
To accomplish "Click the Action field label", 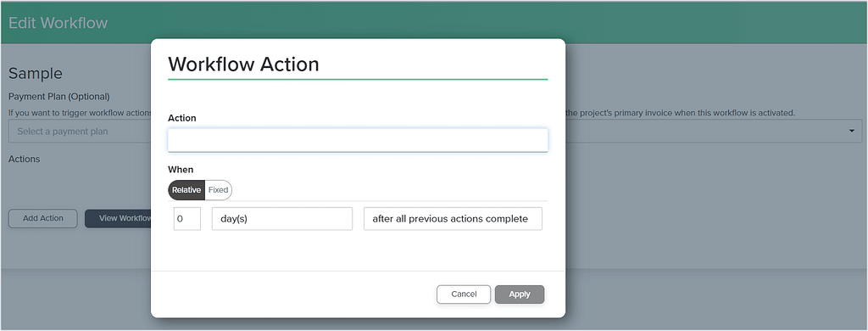I will pyautogui.click(x=182, y=118).
